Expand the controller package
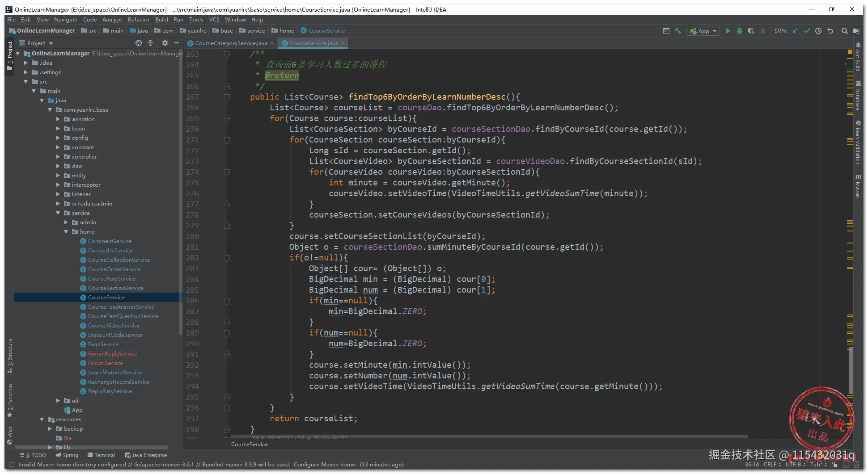Image resolution: width=868 pixels, height=474 pixels. [x=58, y=157]
